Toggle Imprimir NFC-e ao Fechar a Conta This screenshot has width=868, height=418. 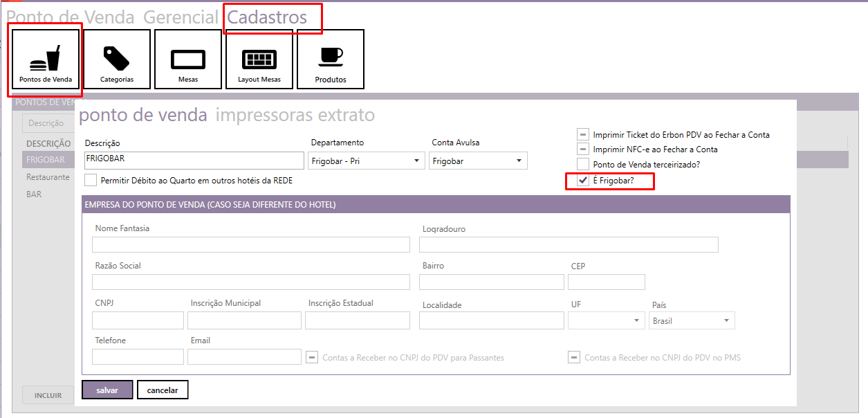583,149
